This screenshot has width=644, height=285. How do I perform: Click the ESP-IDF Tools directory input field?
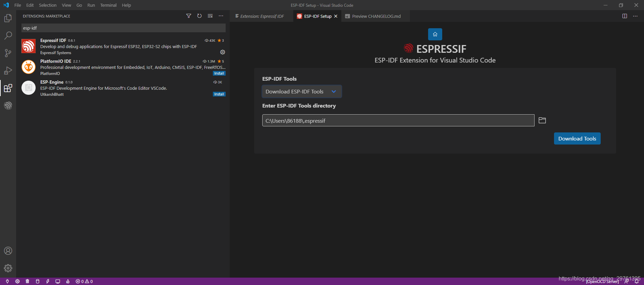398,120
